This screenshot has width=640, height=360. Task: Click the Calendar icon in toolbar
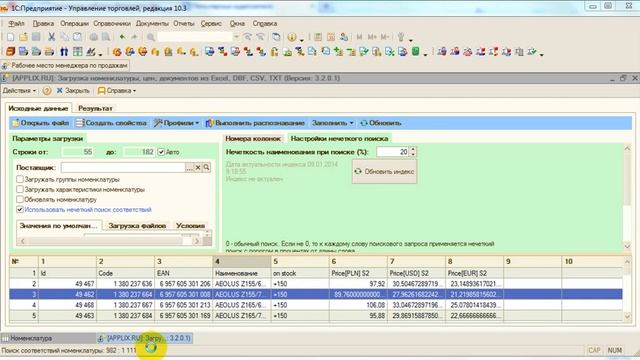click(x=331, y=37)
